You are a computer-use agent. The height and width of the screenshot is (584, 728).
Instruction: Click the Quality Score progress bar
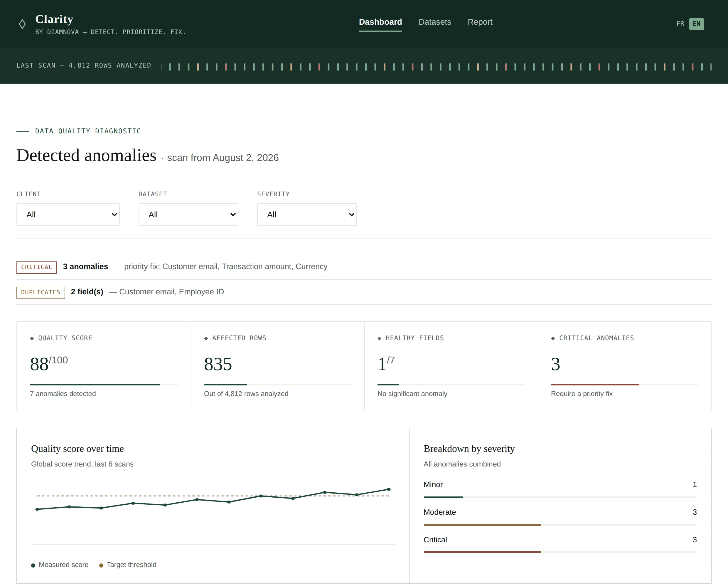104,384
